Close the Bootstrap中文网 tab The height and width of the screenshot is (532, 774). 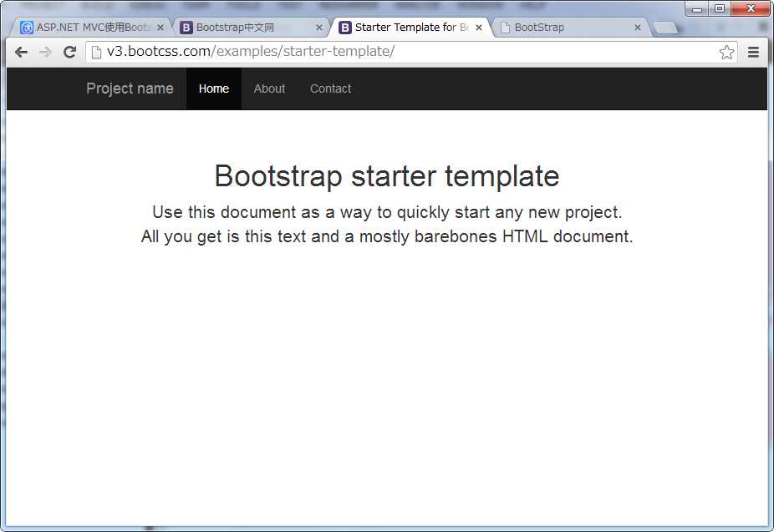point(319,28)
